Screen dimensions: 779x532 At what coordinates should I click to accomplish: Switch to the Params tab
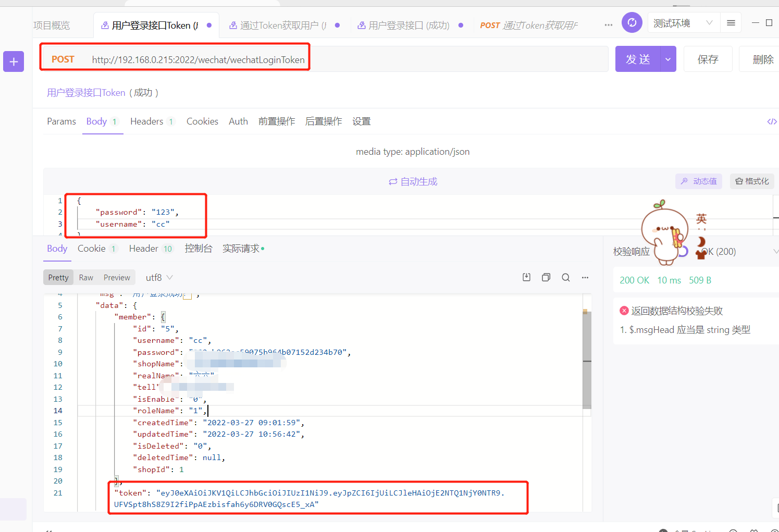coord(61,121)
